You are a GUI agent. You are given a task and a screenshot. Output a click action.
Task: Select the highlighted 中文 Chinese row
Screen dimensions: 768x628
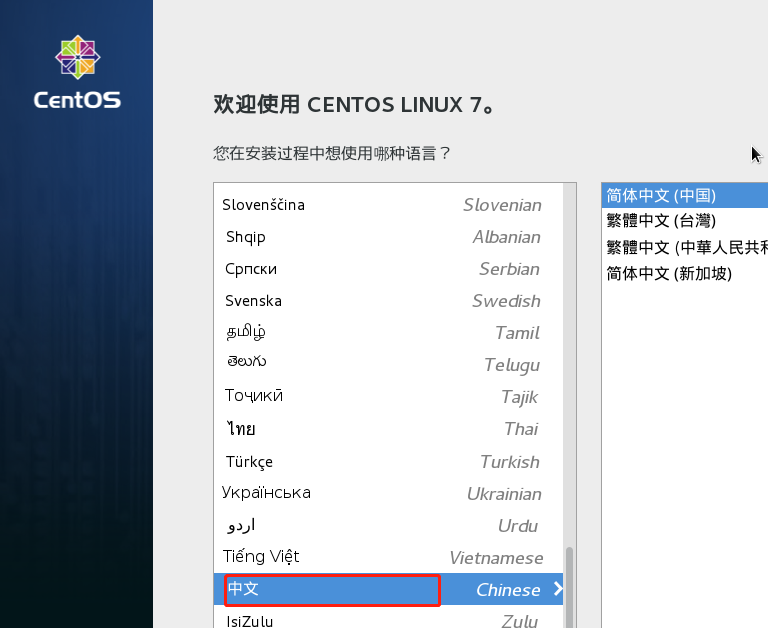[x=388, y=589]
